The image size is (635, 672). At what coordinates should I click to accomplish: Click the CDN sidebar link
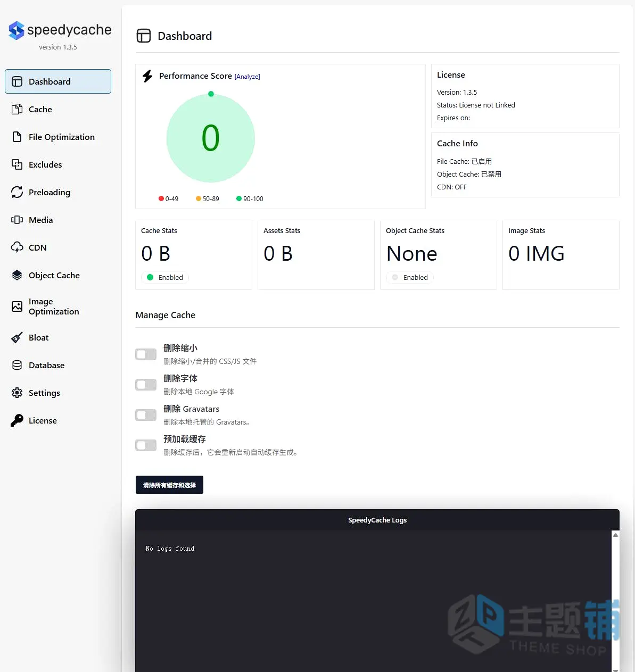tap(58, 247)
